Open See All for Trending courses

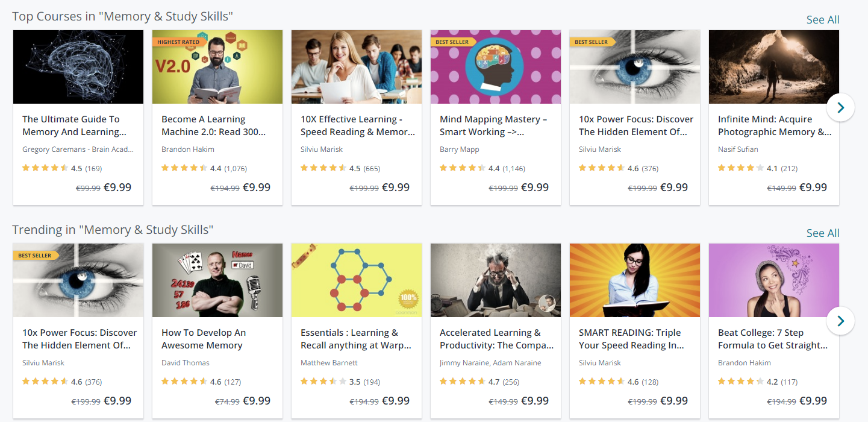tap(823, 233)
